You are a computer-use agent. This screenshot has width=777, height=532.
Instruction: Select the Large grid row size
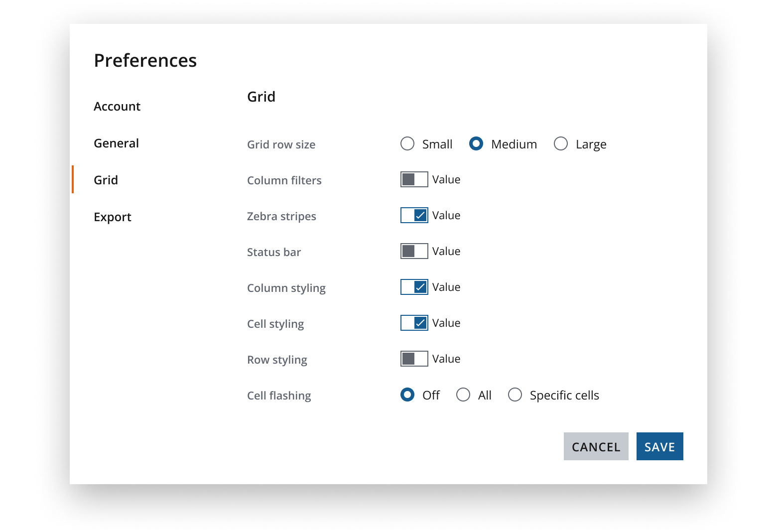click(561, 143)
